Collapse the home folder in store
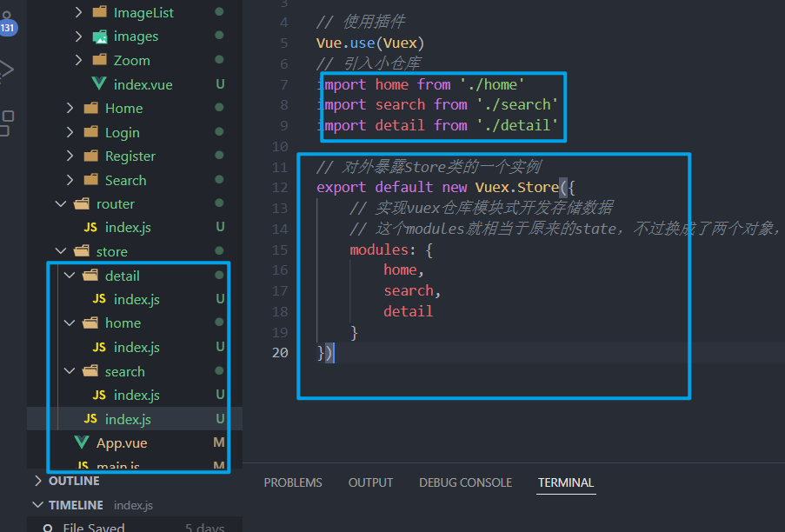The width and height of the screenshot is (785, 532). click(70, 323)
